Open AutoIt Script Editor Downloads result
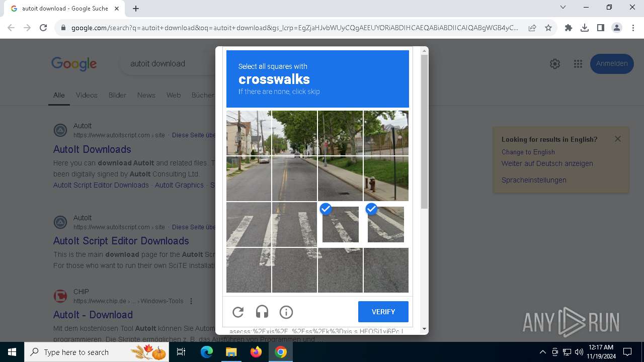644x362 pixels. tap(121, 241)
